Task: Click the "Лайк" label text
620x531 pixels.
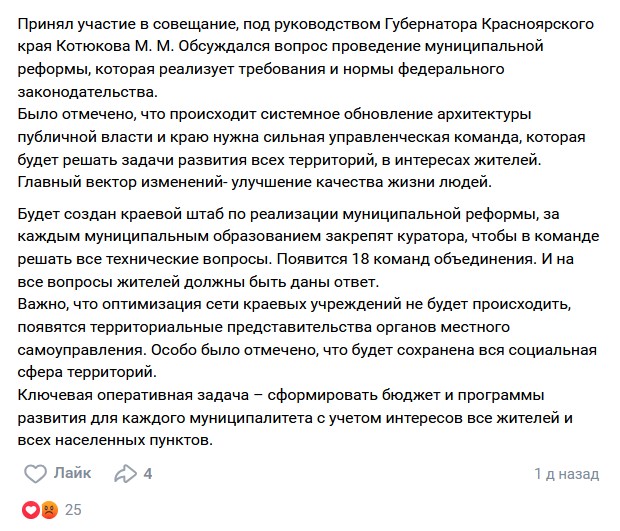Action: [72, 473]
